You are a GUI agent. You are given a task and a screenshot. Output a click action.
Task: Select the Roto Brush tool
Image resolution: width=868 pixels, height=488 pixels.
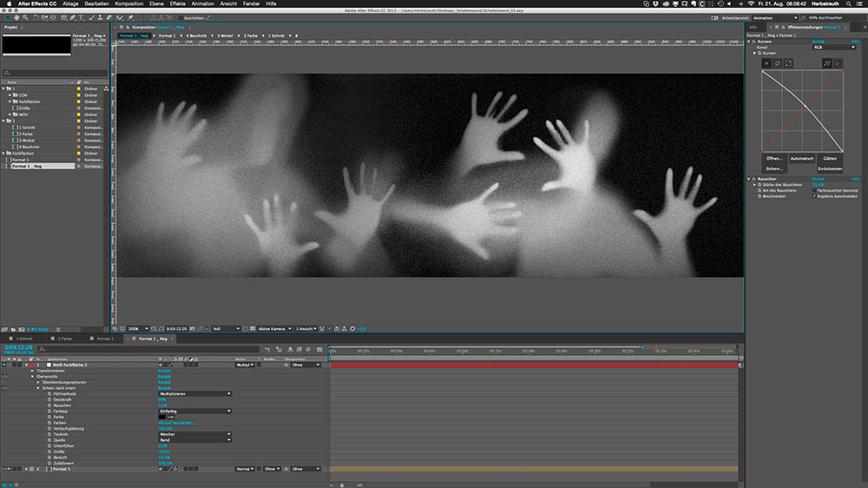click(x=120, y=17)
